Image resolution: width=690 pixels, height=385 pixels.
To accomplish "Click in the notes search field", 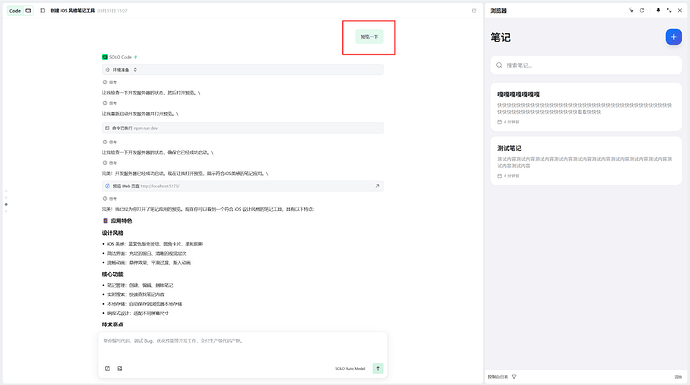I will coord(586,65).
